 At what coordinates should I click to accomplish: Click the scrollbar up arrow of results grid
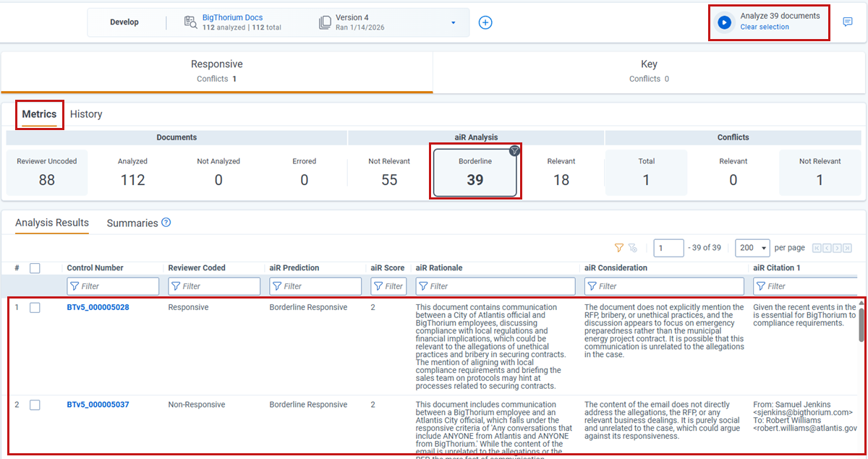click(x=861, y=303)
